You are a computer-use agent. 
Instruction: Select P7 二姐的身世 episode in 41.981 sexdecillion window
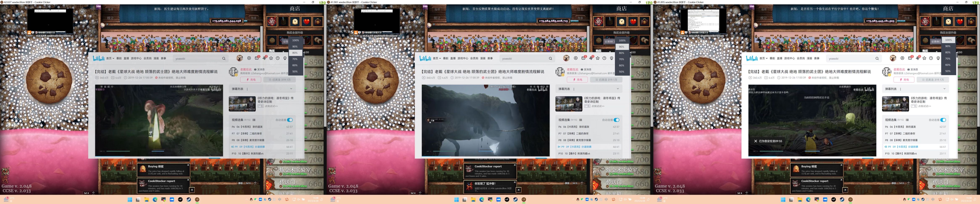tap(589, 134)
